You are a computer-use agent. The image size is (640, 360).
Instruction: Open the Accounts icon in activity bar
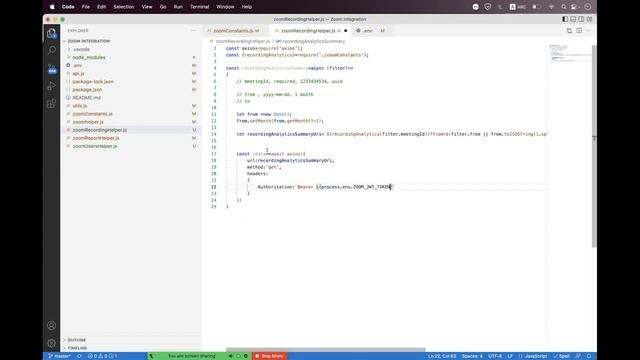[51, 326]
